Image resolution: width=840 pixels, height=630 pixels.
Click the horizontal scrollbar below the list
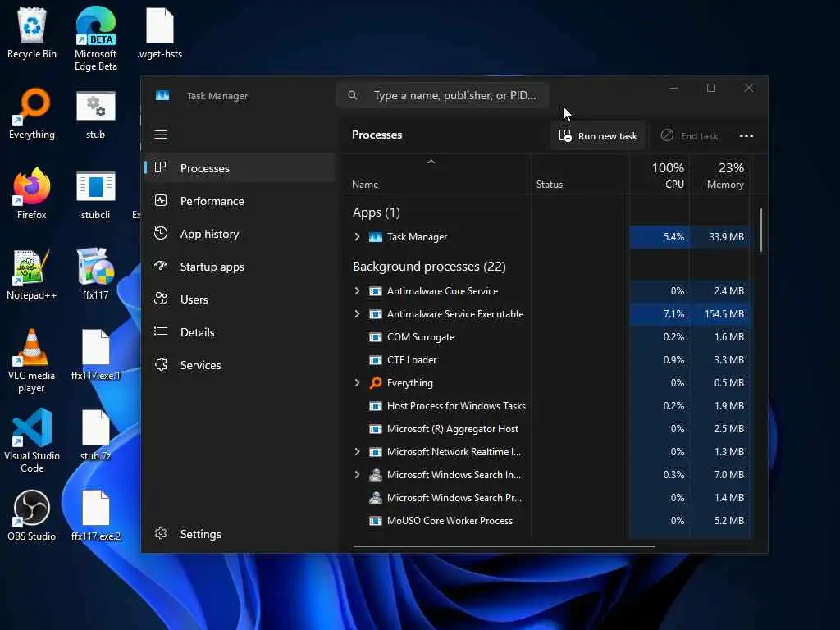pos(504,546)
